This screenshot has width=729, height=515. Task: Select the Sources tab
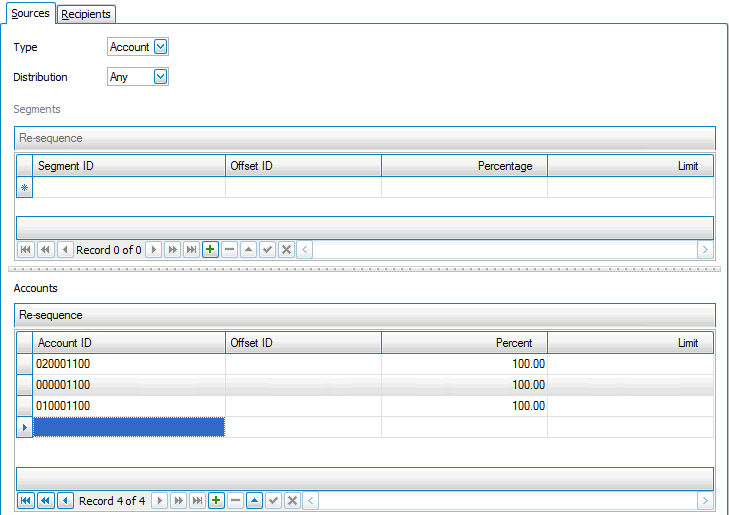point(30,14)
